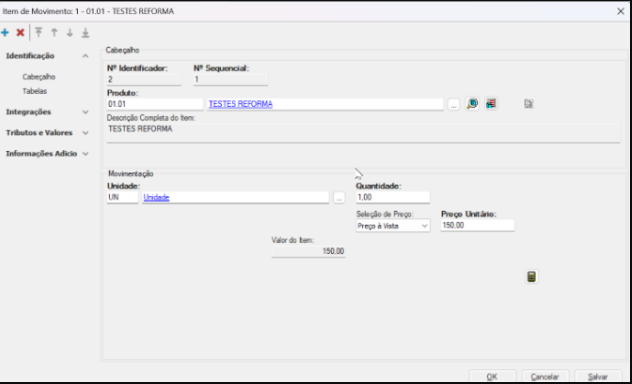The image size is (632, 384).
Task: Click the red flag icon beside product
Action: point(491,104)
